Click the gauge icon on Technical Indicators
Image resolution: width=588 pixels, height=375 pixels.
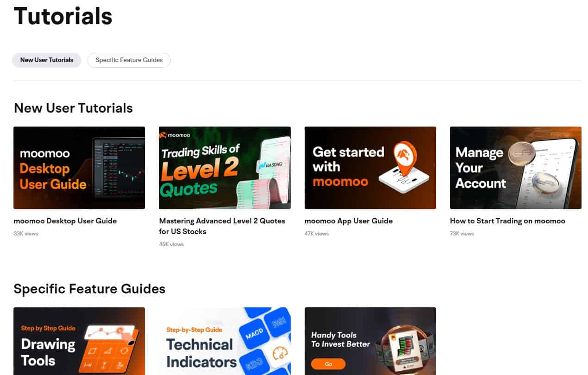pyautogui.click(x=281, y=353)
